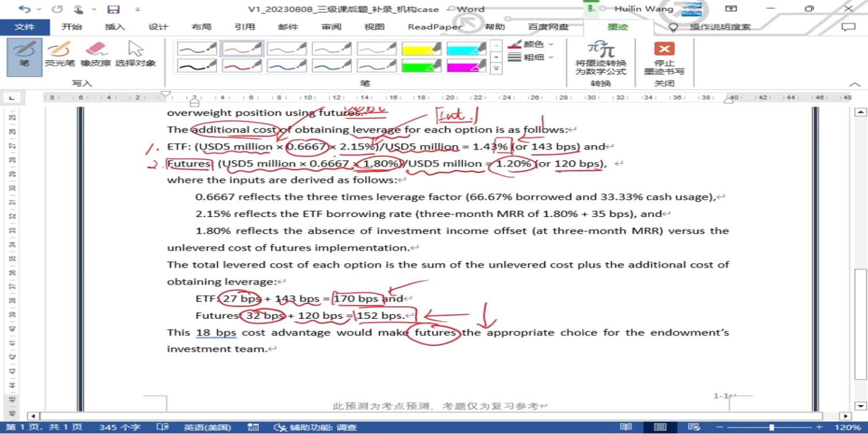Viewport: 868px width, 434px height.
Task: Activate the Eraser (橡皮擦) tool
Action: 95,56
